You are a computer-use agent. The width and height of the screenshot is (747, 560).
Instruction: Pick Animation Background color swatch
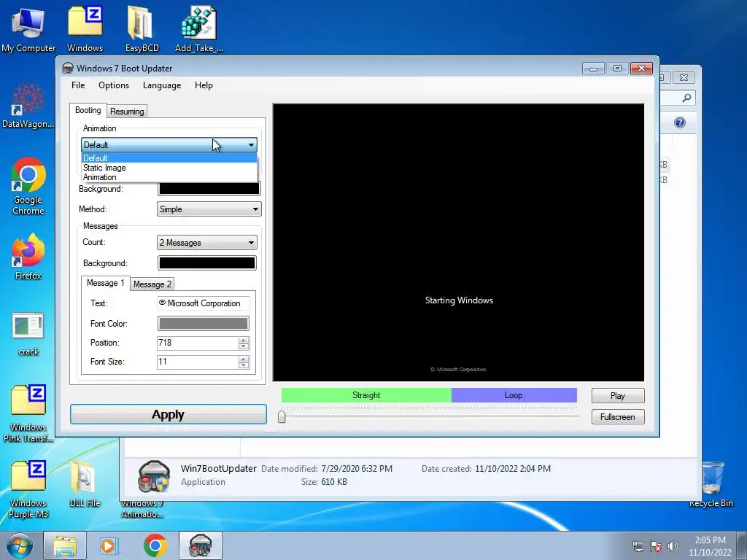[x=209, y=189]
